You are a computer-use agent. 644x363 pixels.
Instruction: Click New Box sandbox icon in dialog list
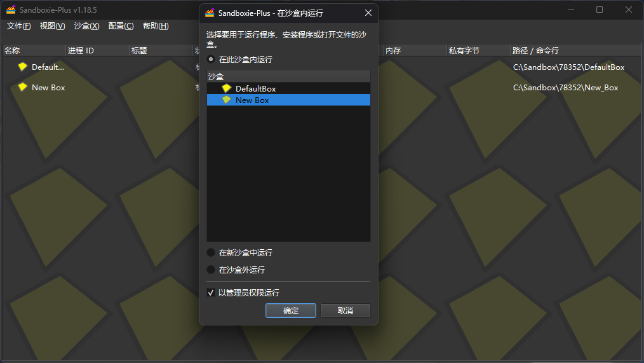coord(226,100)
